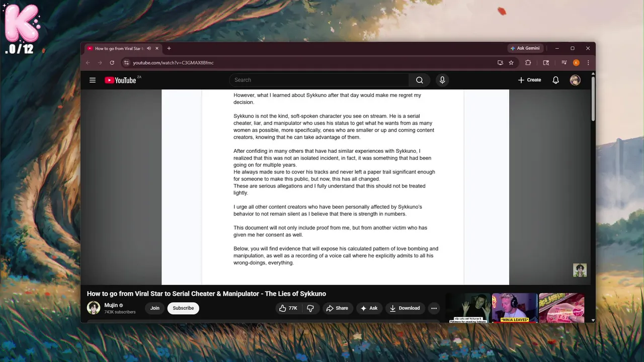644x362 pixels.
Task: Click the scrollbar up arrow
Action: click(x=593, y=73)
